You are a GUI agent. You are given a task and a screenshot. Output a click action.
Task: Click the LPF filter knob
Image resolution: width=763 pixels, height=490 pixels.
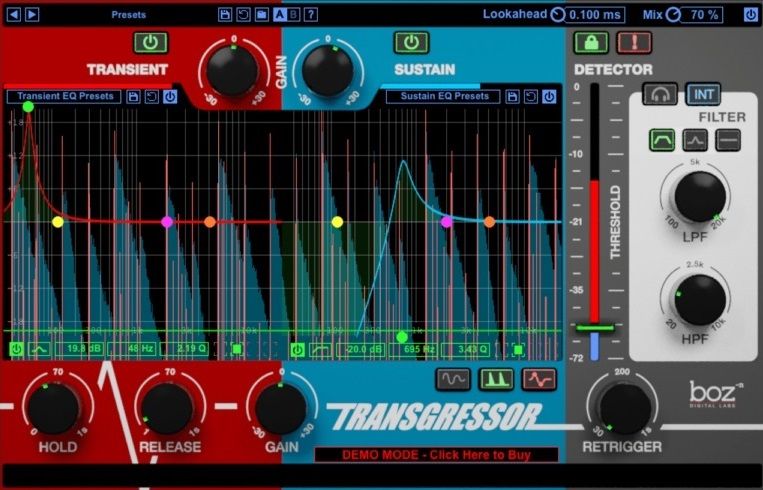700,197
